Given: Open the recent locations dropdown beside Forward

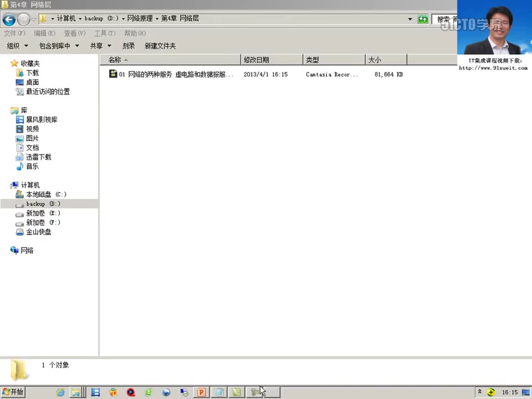Looking at the screenshot, I should pos(33,19).
